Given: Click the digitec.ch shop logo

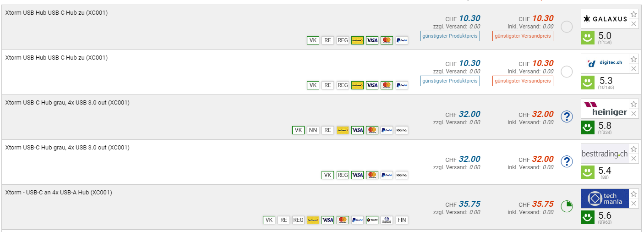Looking at the screenshot, I should (605, 64).
